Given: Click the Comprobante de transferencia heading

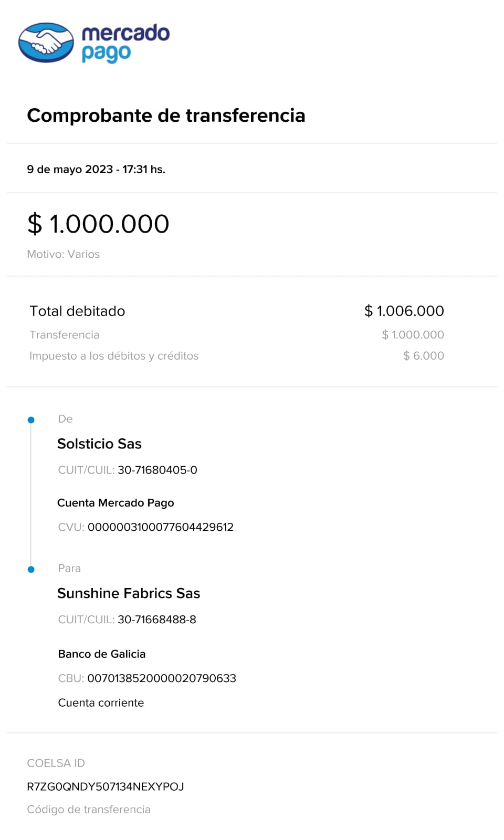Looking at the screenshot, I should coord(166,115).
